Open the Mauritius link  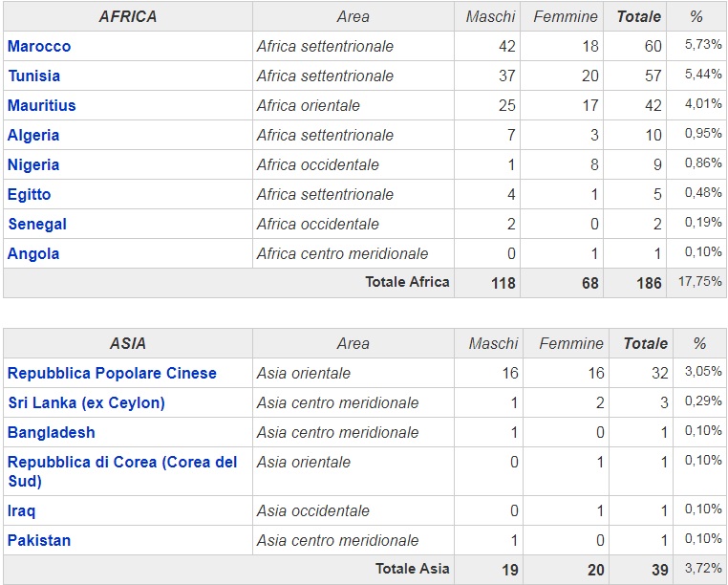(x=42, y=105)
